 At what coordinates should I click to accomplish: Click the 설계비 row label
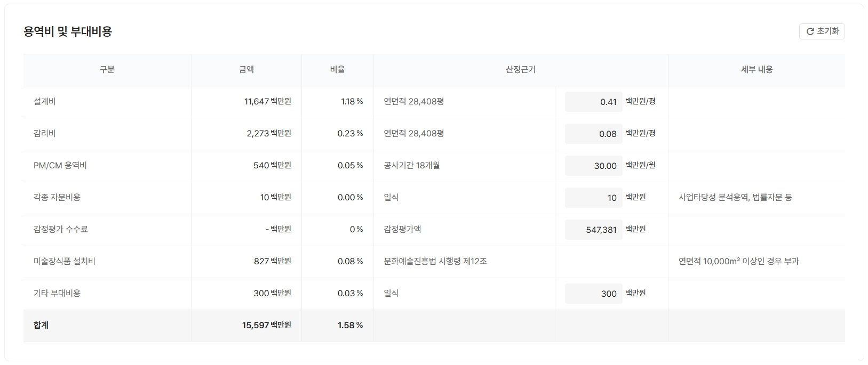[x=45, y=101]
